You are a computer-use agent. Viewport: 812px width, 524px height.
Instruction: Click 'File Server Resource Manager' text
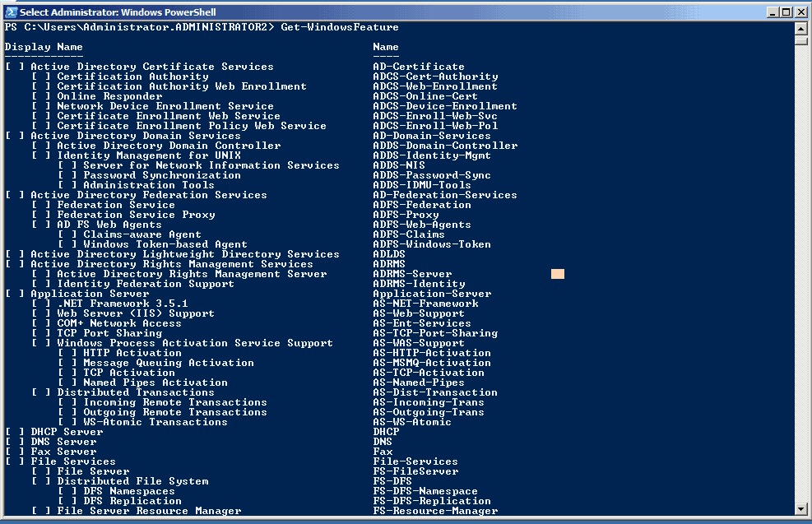click(x=149, y=511)
